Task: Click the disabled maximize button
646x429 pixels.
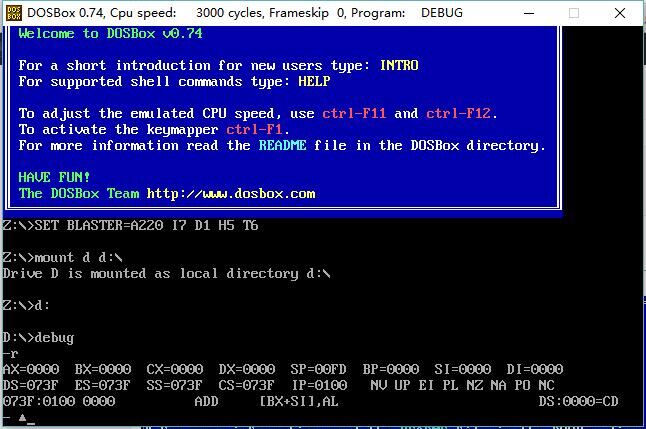Action: [x=574, y=13]
